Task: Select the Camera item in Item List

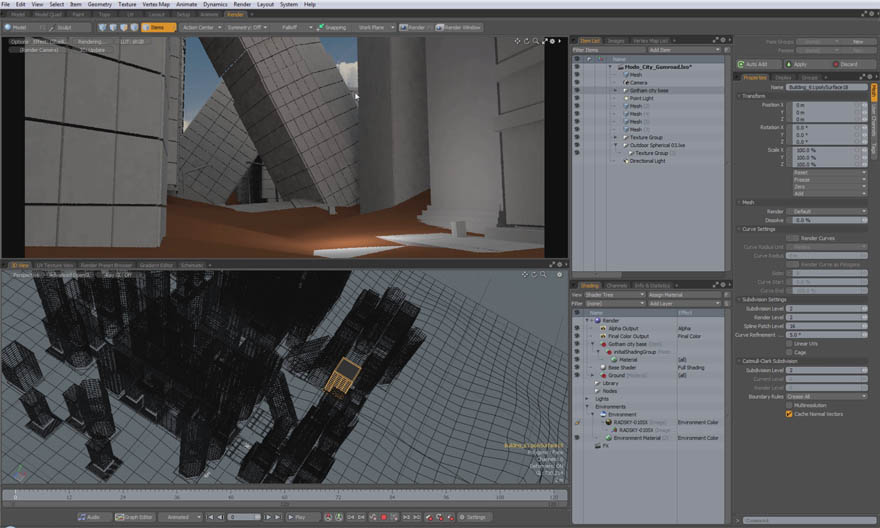Action: point(638,82)
